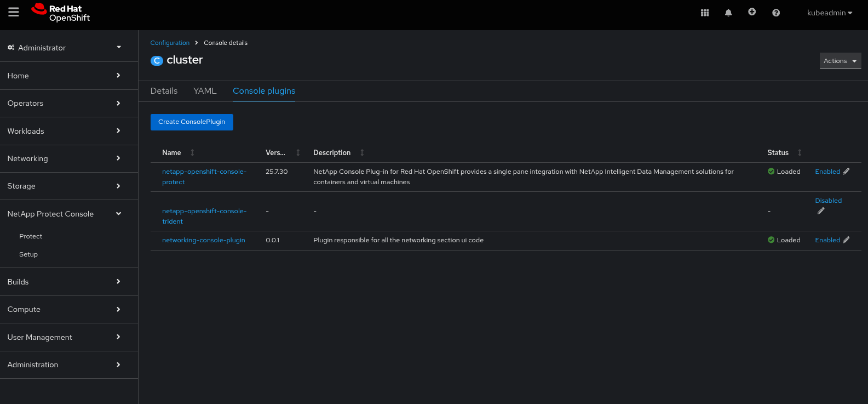The width and height of the screenshot is (868, 404).
Task: Open the Actions dropdown
Action: (x=841, y=61)
